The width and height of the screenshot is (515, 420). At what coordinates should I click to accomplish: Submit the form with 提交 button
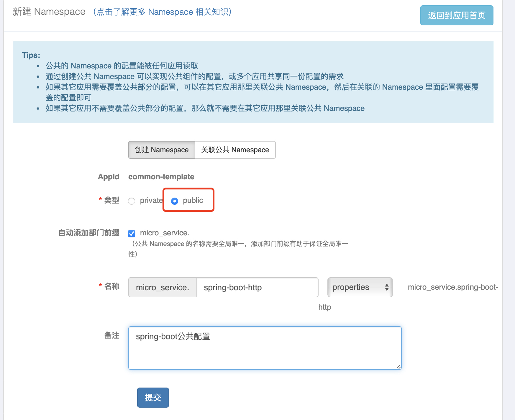pos(153,398)
